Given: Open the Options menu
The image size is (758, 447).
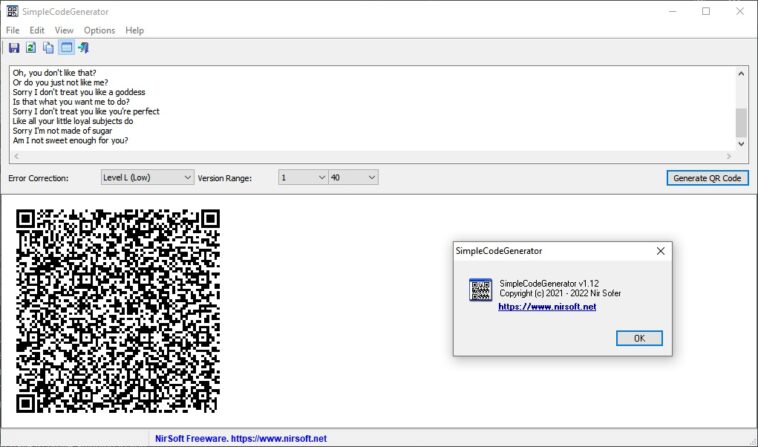Looking at the screenshot, I should tap(99, 30).
